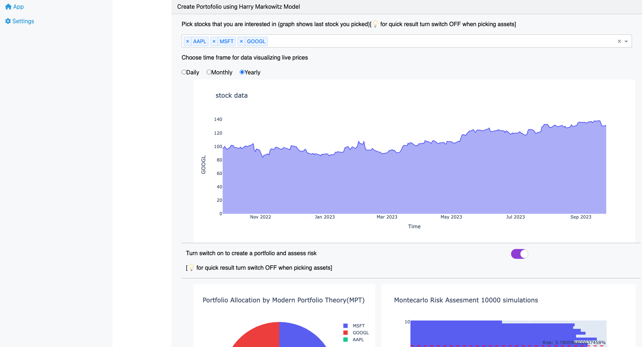644x347 pixels.
Task: Expand the stock picker dropdown arrow
Action: click(x=626, y=41)
